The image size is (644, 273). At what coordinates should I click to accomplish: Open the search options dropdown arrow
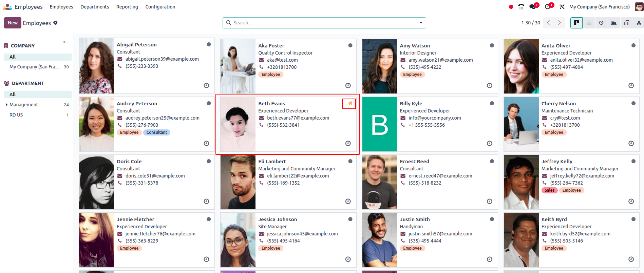click(421, 23)
